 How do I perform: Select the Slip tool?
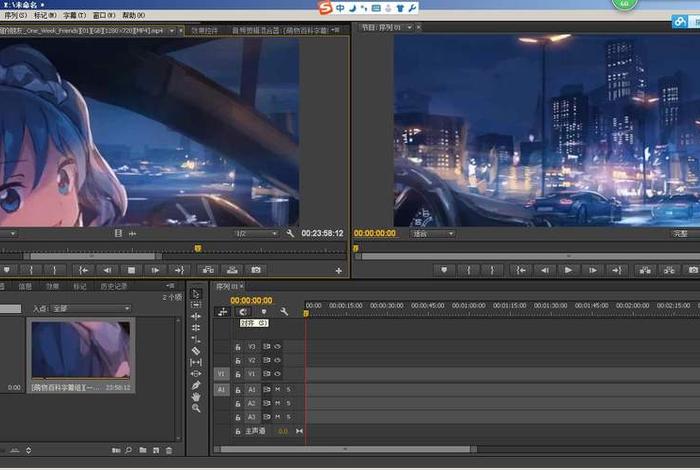[196, 362]
